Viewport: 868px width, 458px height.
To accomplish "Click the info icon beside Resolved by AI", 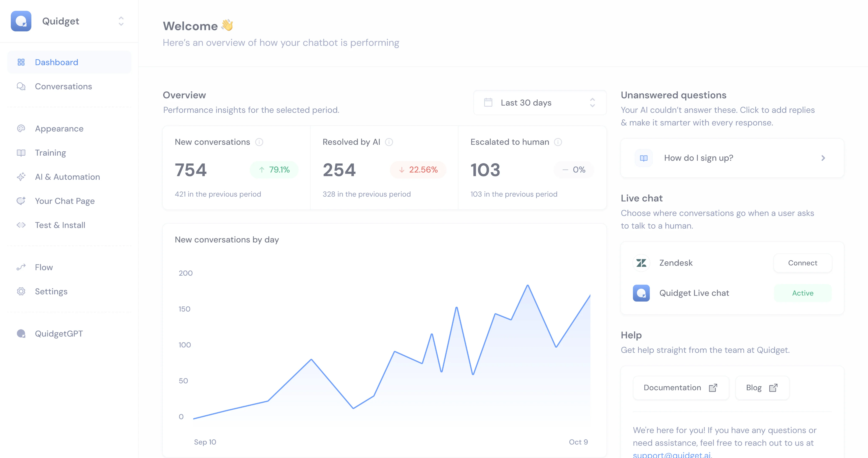I will point(389,142).
